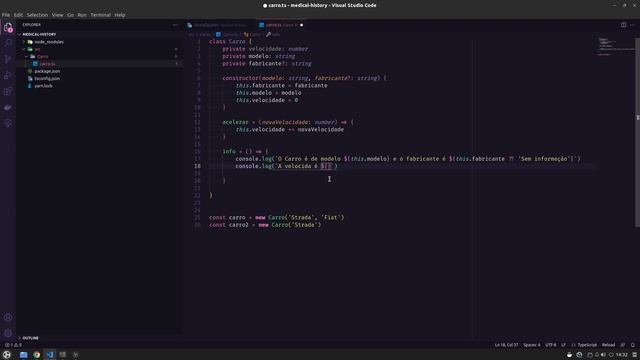Click Reload in the status bar
Image resolution: width=640 pixels, height=360 pixels.
click(608, 345)
